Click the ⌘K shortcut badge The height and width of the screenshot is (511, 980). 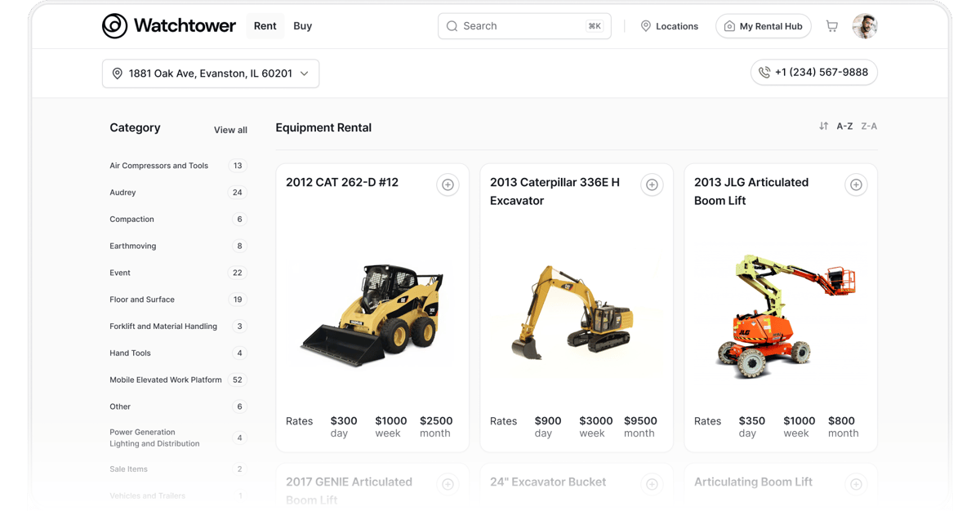point(595,26)
